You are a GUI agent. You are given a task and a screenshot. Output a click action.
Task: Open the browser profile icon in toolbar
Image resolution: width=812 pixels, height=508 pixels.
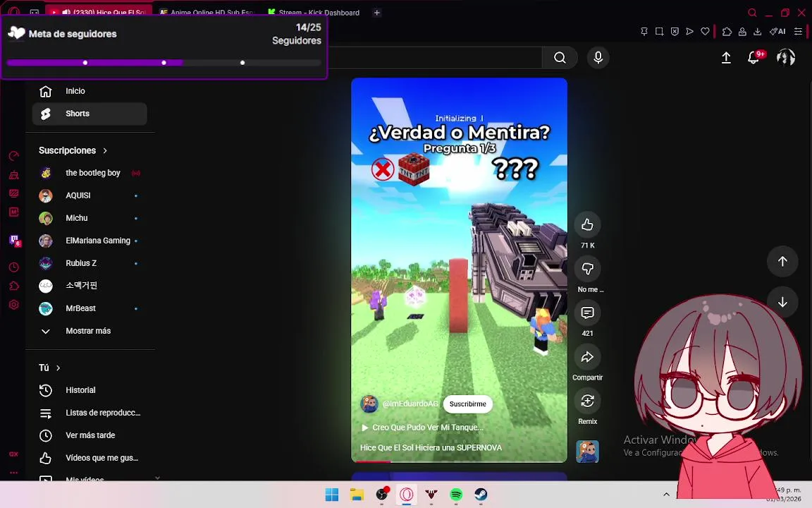(x=742, y=32)
